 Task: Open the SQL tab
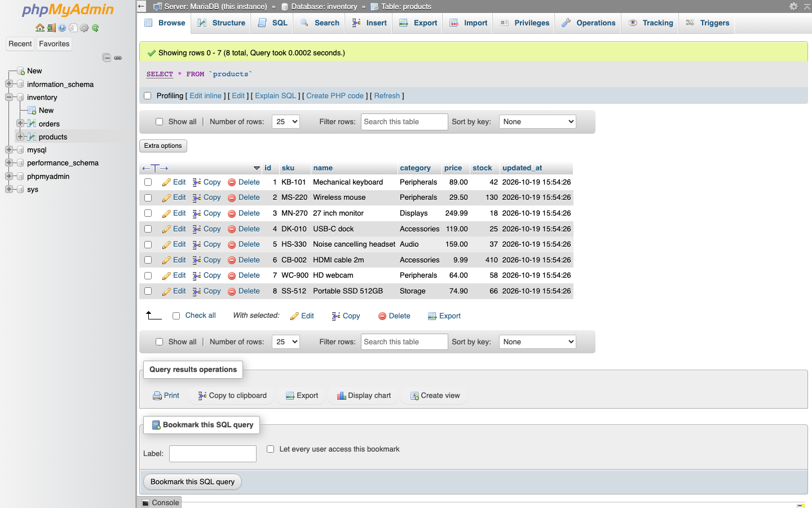(272, 23)
